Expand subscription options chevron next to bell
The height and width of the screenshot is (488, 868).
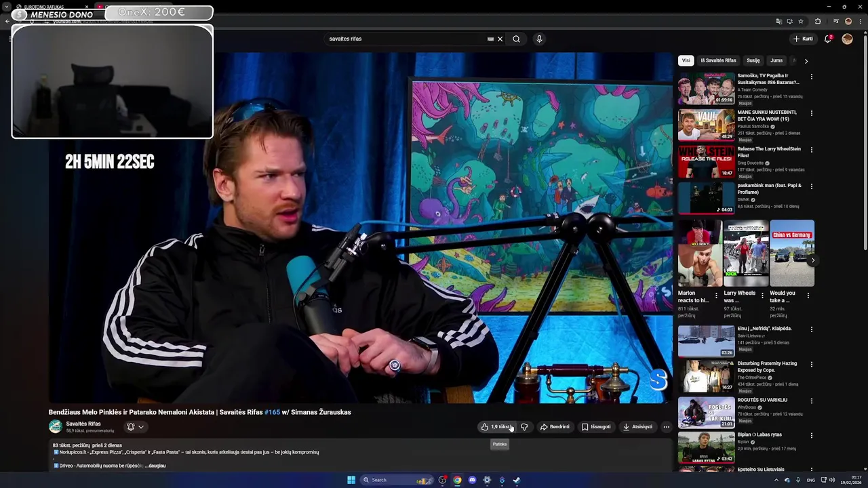(x=141, y=427)
